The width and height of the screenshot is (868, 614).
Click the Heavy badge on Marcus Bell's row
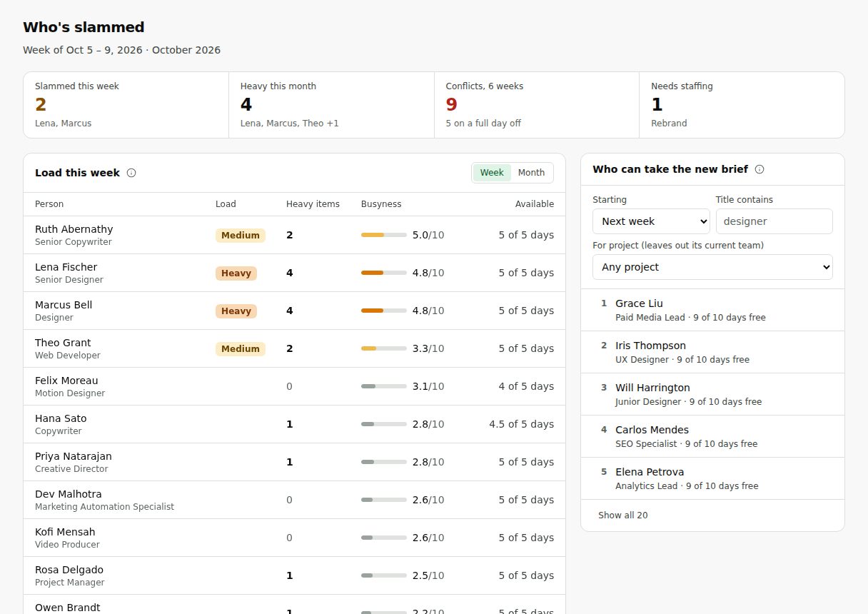coord(236,311)
